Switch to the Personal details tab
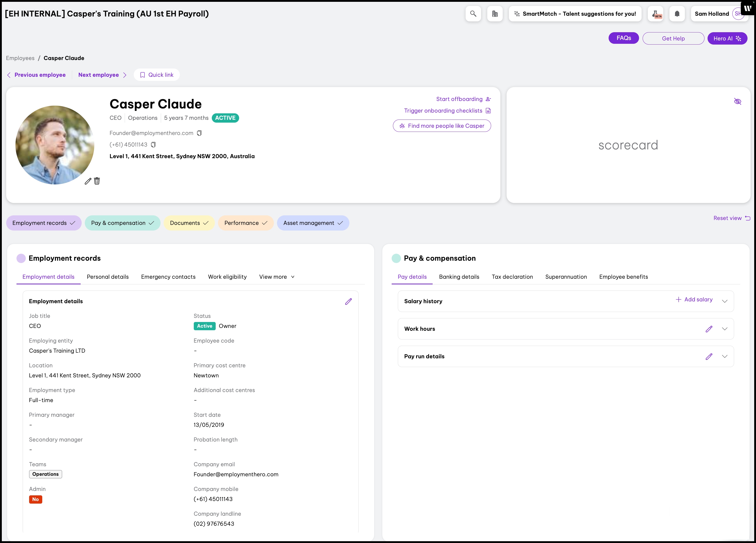 click(x=108, y=277)
